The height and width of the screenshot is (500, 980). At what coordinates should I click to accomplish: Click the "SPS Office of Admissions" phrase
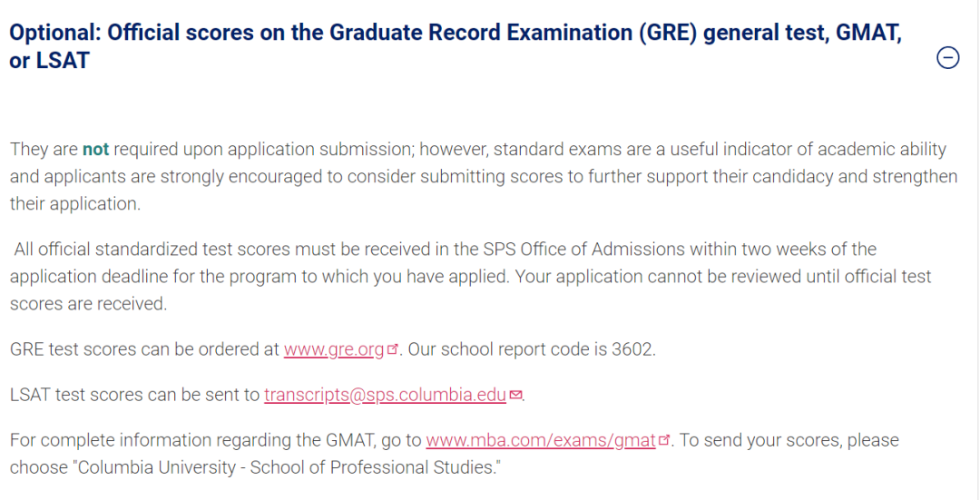coord(584,250)
